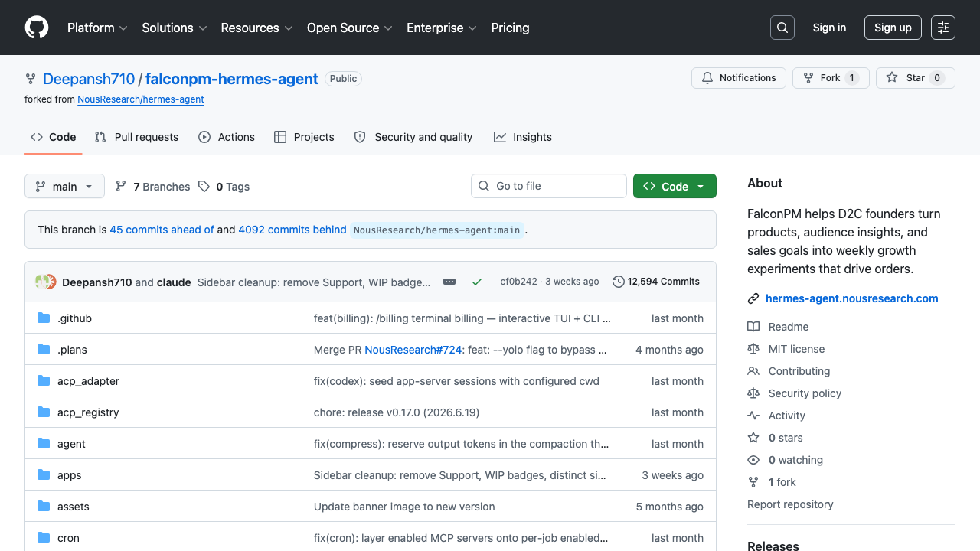Open the Report repository link
Screen dimensions: 980x551
[790, 504]
